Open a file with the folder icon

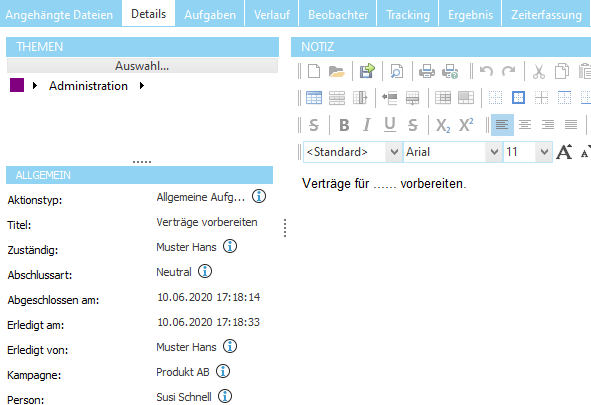(x=336, y=71)
